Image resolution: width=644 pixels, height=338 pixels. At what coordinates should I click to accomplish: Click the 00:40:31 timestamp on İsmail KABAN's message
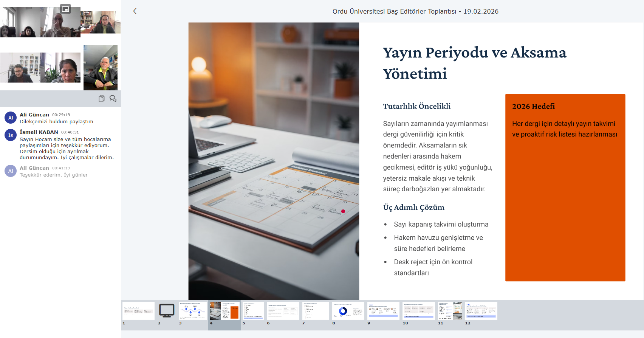70,132
